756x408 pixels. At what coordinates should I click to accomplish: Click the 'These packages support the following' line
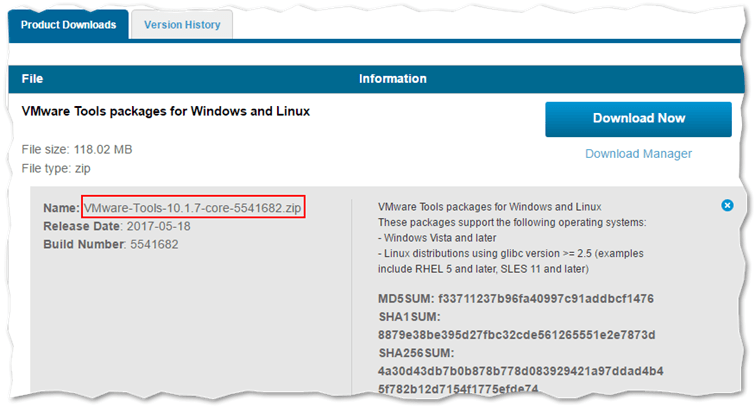point(512,222)
